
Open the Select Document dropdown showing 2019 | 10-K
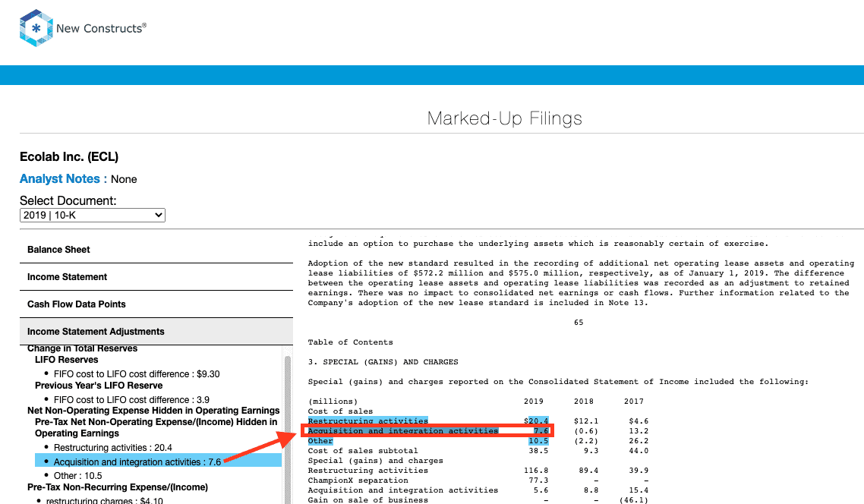[93, 216]
